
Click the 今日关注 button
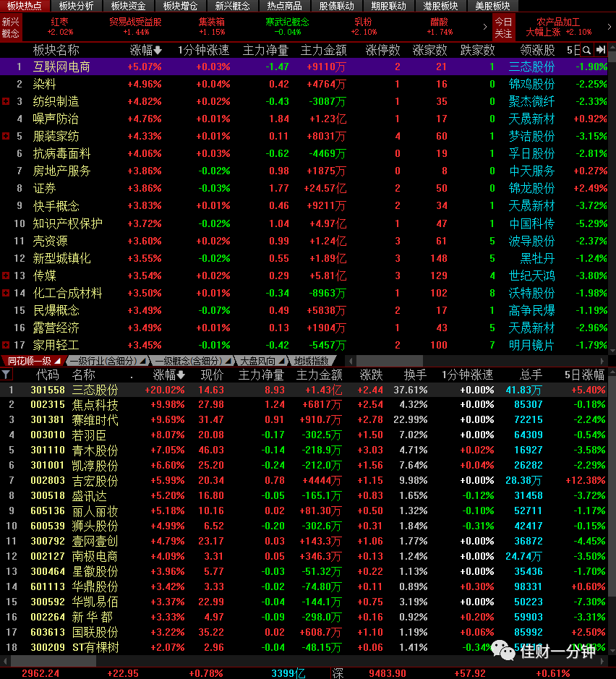pyautogui.click(x=503, y=27)
